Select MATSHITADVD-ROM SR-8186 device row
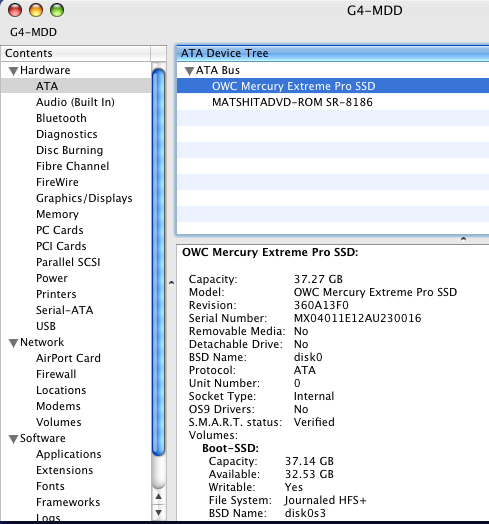The height and width of the screenshot is (524, 489). coord(333,102)
